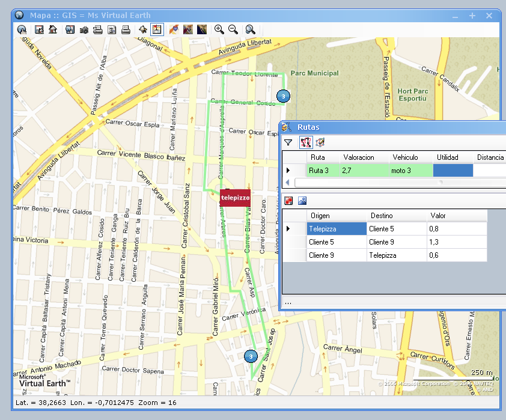Click the row arrow beside Telepizza origin
506x420 pixels.
[x=288, y=229]
